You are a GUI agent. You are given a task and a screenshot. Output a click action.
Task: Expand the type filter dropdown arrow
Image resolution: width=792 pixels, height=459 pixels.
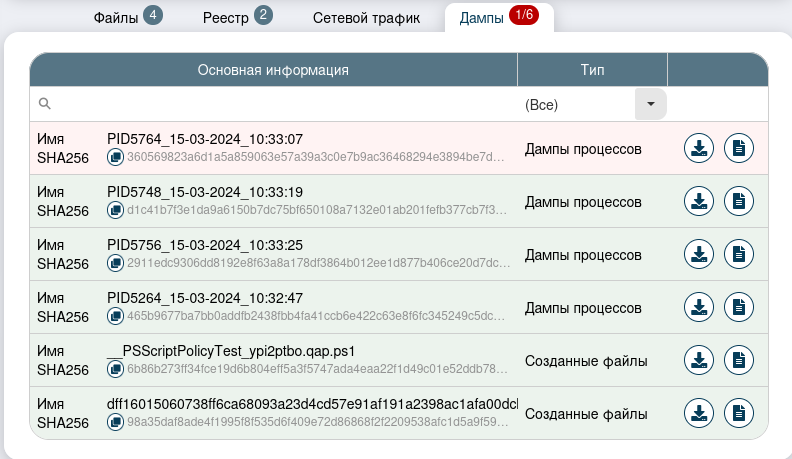click(651, 104)
